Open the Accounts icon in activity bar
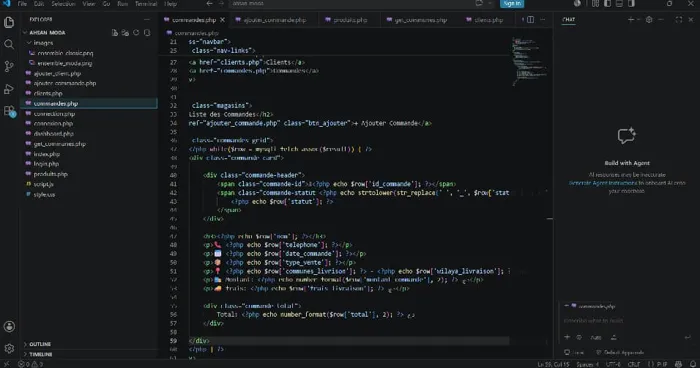The height and width of the screenshot is (368, 700). [9, 326]
